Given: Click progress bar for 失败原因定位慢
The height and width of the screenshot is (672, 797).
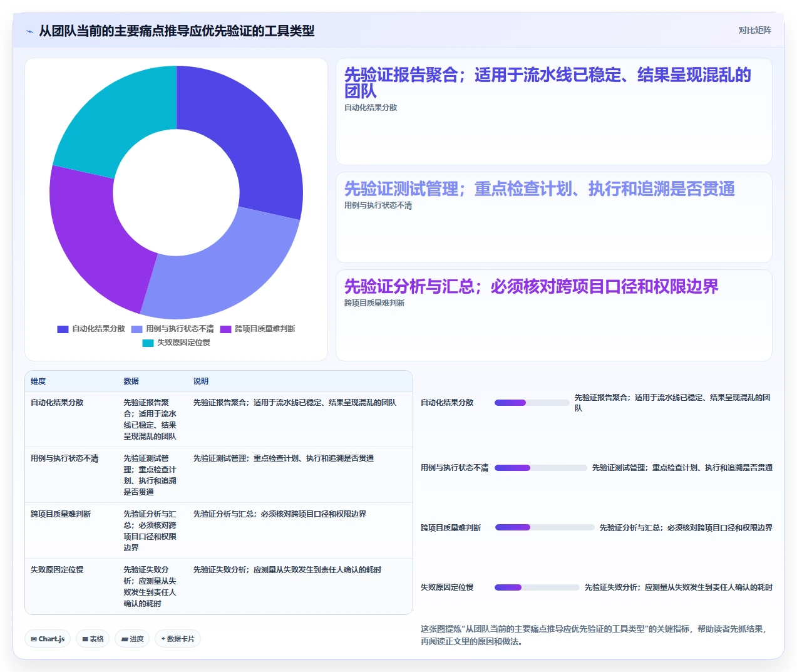Looking at the screenshot, I should coord(537,587).
